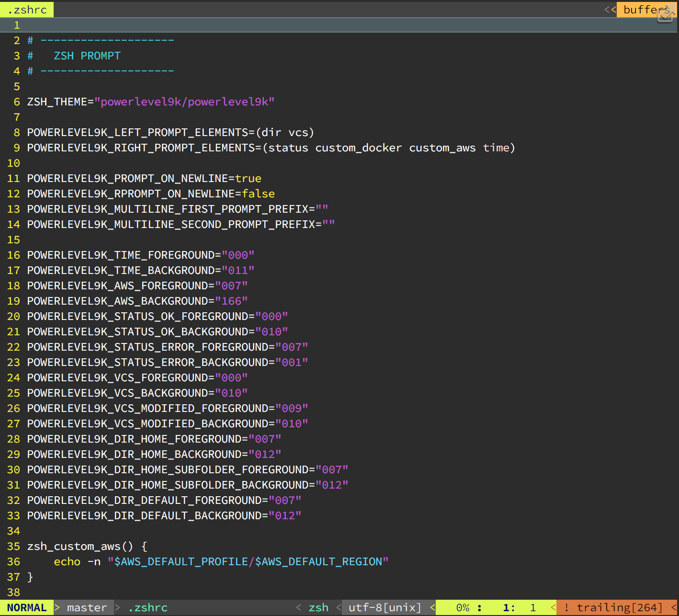Image resolution: width=679 pixels, height=616 pixels.
Task: Click POWERLEVEL9K_TIME_FOREGROUND variable
Action: tap(121, 255)
